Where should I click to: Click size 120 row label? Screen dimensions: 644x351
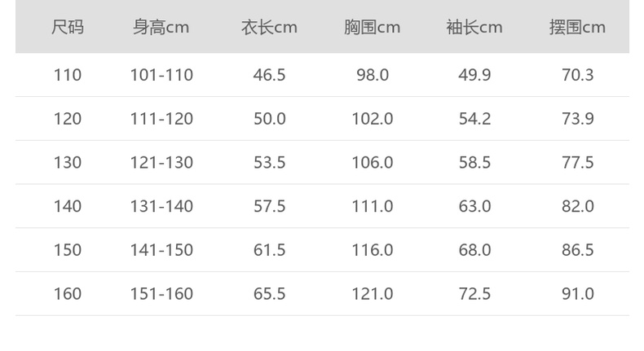68,119
